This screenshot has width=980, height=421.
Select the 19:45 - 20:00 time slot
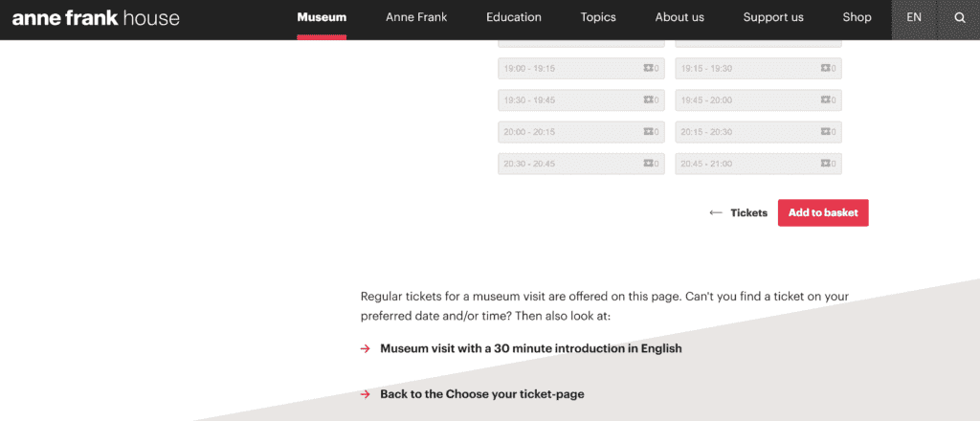[745, 100]
